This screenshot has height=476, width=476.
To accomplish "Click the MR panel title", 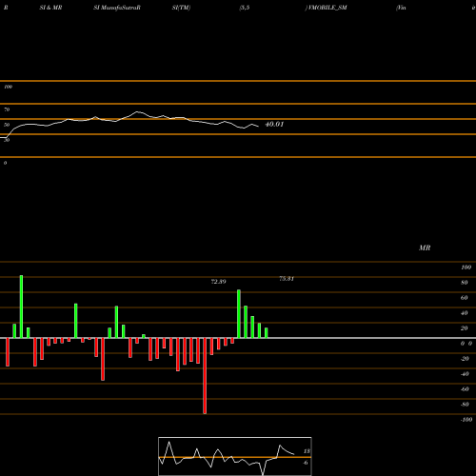I will pyautogui.click(x=425, y=248).
